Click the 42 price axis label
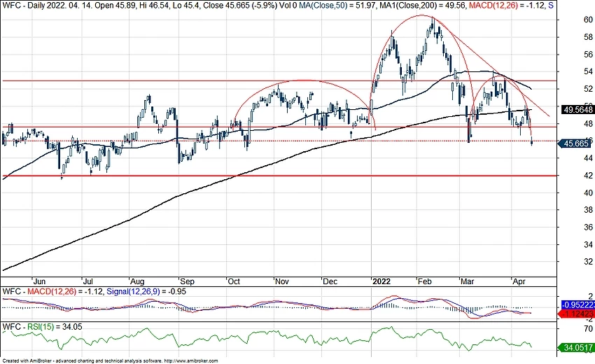595x364 pixels. click(x=588, y=176)
